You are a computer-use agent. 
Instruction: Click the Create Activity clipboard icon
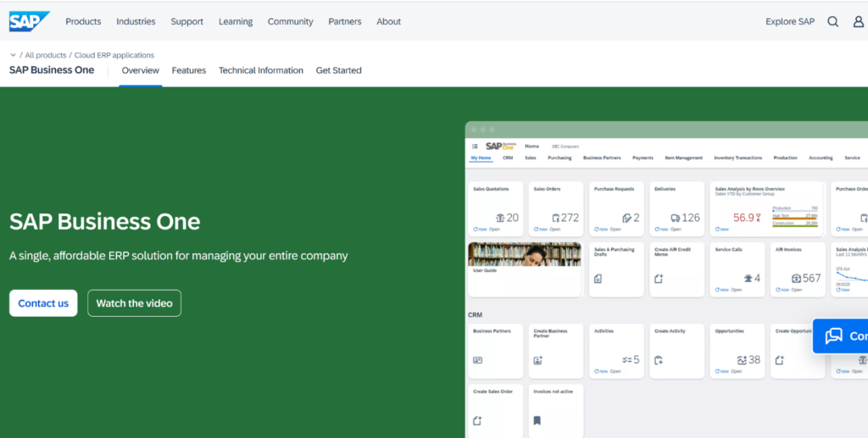[659, 360]
